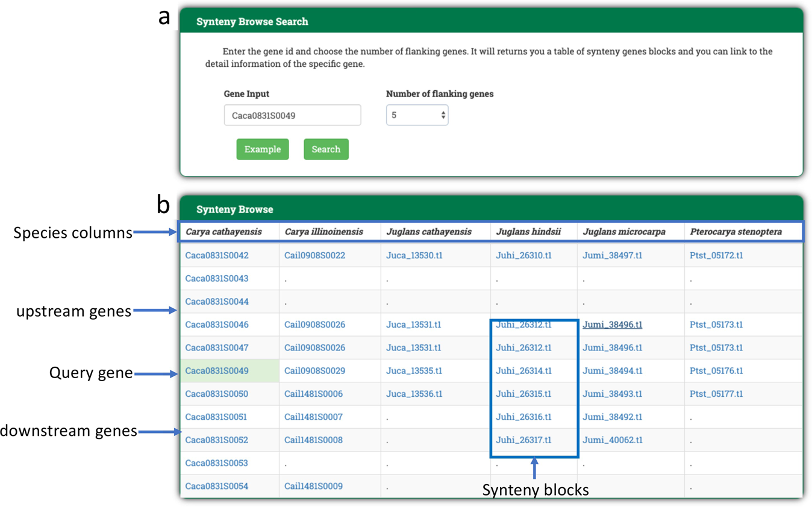The image size is (812, 507).
Task: Follow the Ptst_05177.t1 link
Action: (716, 394)
